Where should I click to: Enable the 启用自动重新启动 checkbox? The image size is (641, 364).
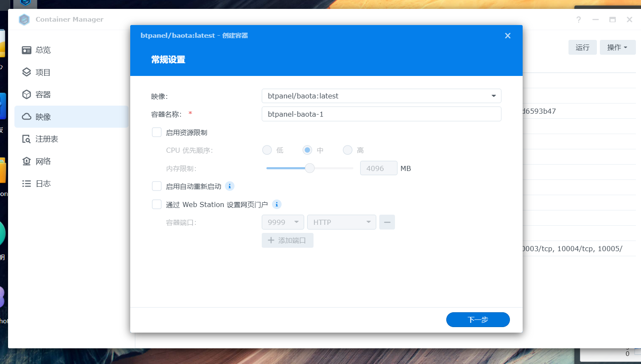click(x=157, y=186)
